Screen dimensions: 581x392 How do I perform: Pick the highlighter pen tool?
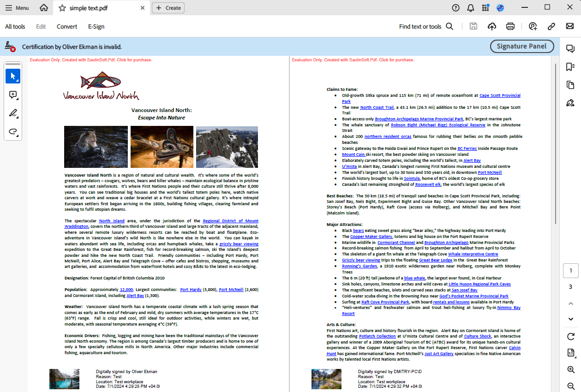pos(13,113)
